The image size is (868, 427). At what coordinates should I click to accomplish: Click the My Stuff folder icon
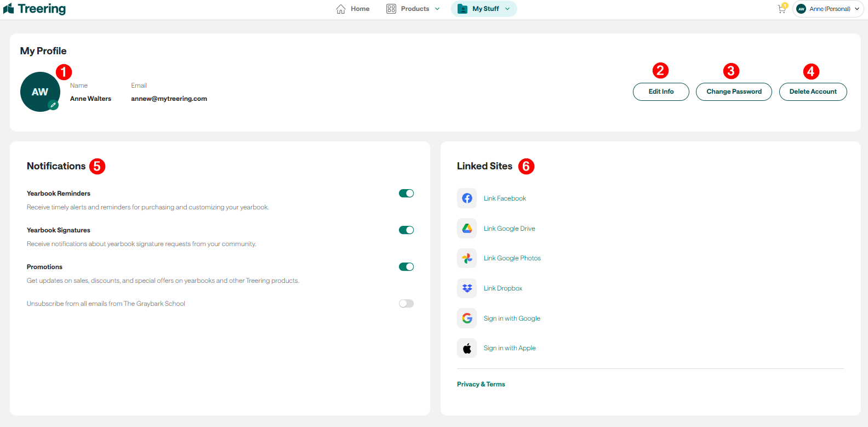point(462,9)
